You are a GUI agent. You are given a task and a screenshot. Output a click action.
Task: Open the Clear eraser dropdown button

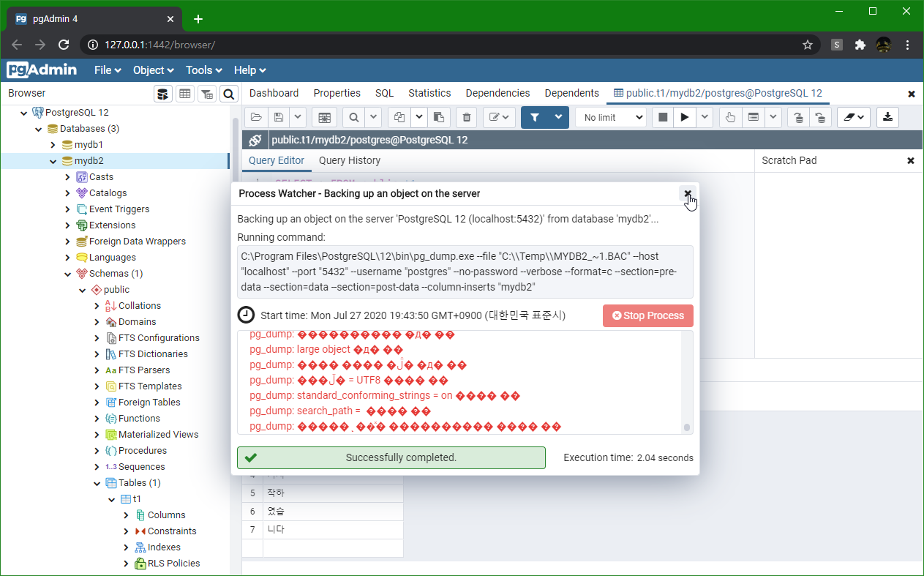854,117
